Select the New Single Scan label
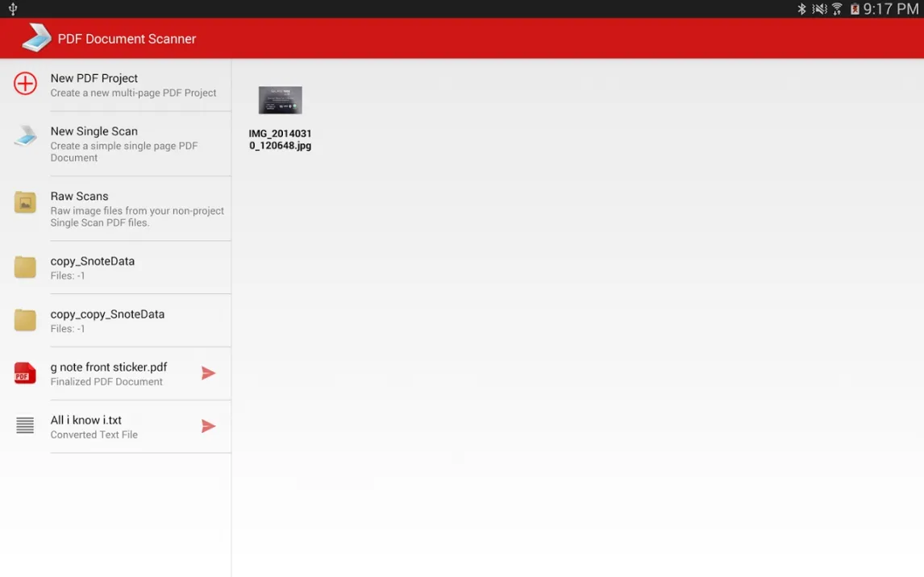Image resolution: width=924 pixels, height=577 pixels. tap(94, 131)
